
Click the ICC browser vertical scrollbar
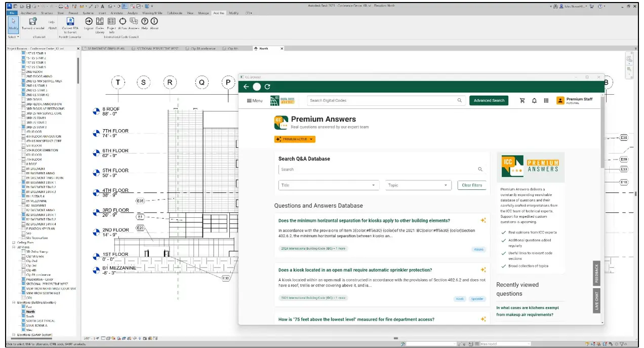coord(602,132)
